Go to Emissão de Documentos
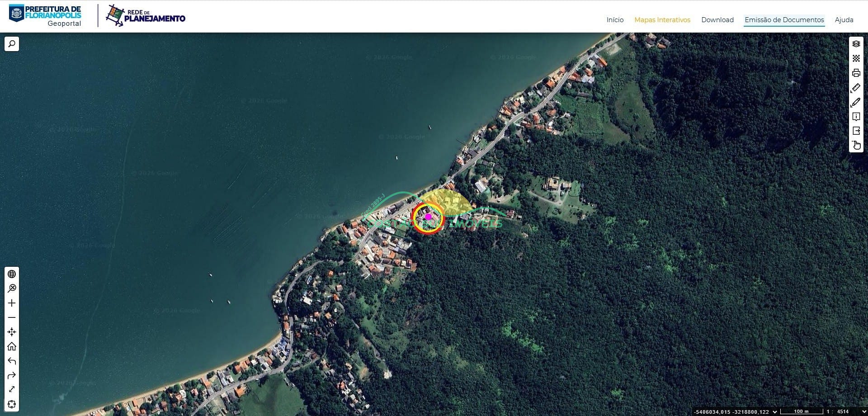Screen dimensions: 868x416 coord(784,20)
